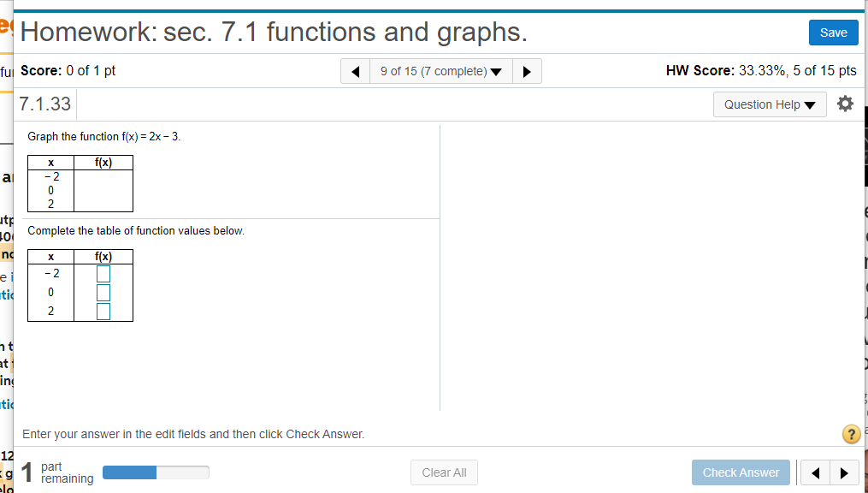868x493 pixels.
Task: Click the forward arrow near Check Answer
Action: pos(844,472)
